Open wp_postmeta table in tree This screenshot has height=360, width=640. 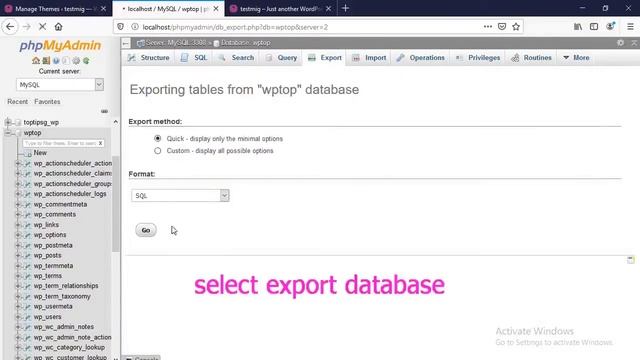[53, 245]
